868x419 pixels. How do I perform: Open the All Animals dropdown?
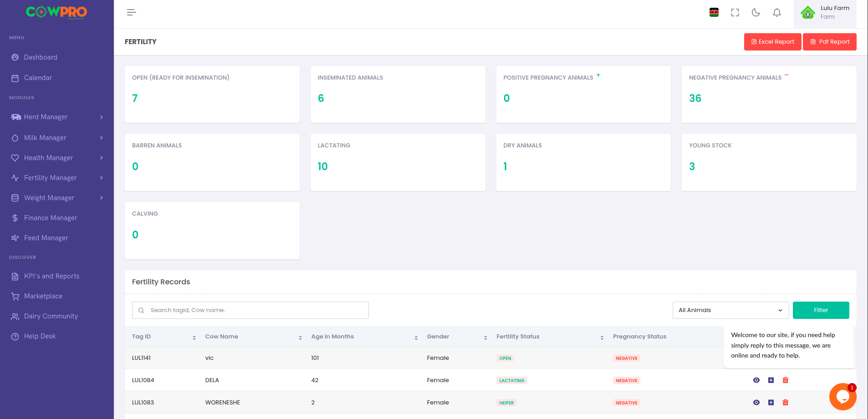pos(730,310)
